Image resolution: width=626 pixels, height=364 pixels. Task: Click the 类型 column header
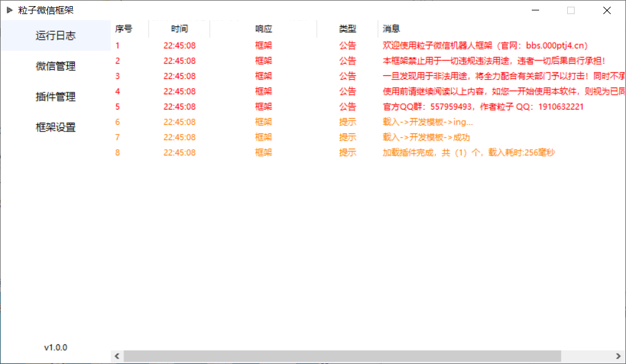pos(348,29)
